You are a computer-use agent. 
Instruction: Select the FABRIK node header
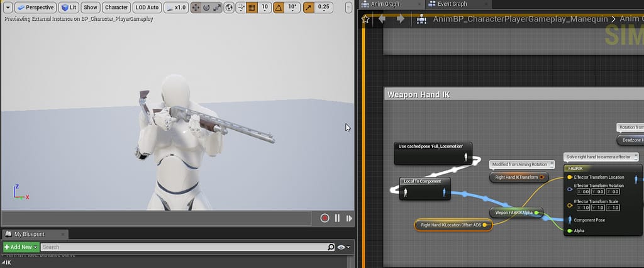(603, 168)
